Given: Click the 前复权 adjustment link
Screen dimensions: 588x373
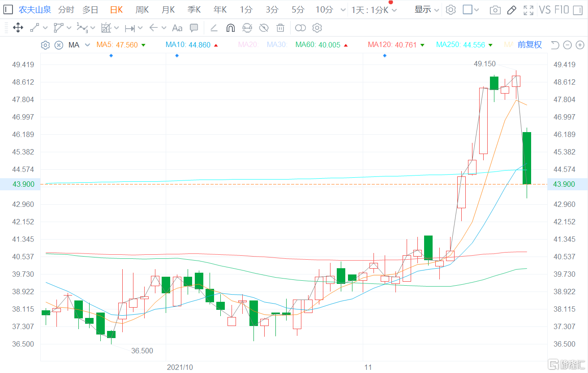Looking at the screenshot, I should point(530,45).
